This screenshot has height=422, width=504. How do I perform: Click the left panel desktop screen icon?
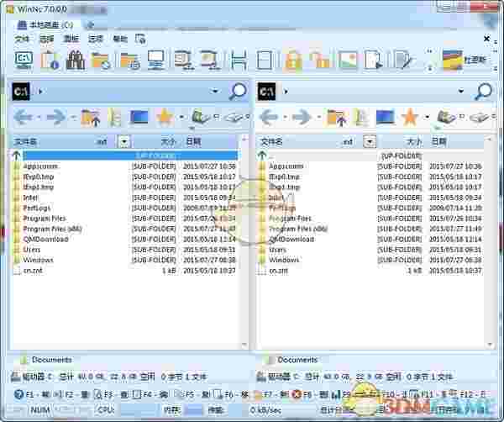139,117
